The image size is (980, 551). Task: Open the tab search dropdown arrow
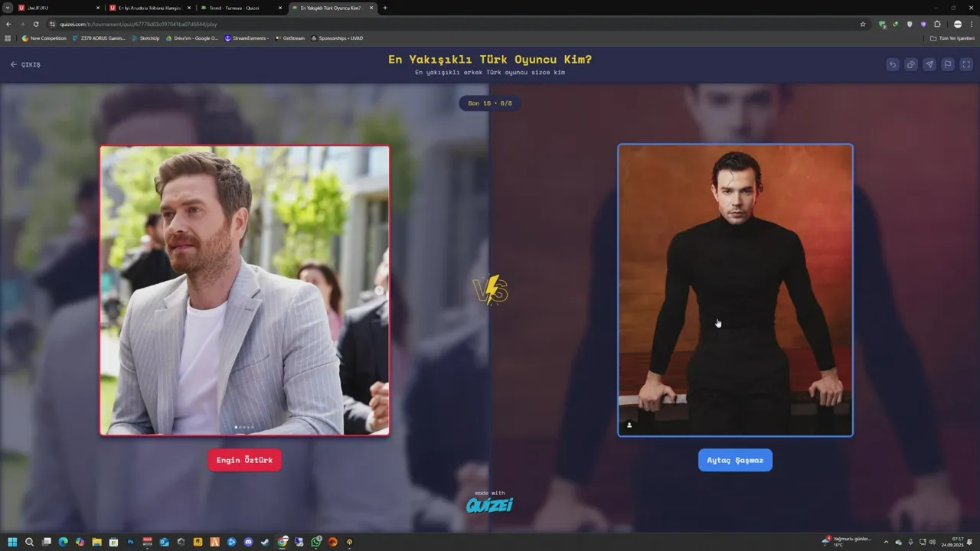(x=7, y=8)
